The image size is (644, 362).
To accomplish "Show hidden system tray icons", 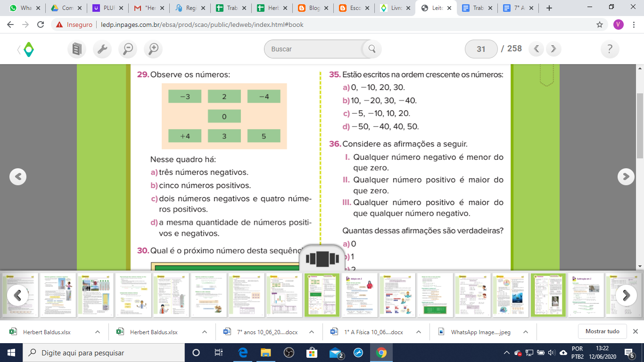I will pyautogui.click(x=507, y=353).
